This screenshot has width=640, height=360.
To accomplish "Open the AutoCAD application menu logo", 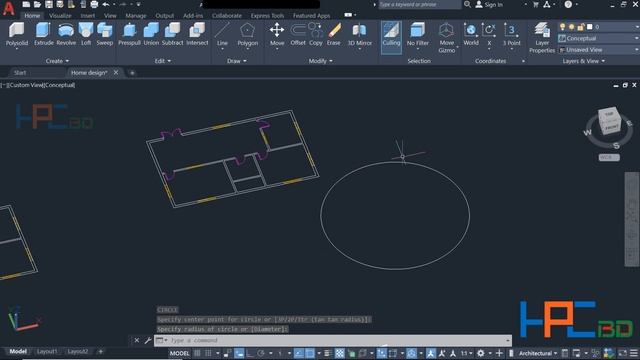I will pos(8,8).
